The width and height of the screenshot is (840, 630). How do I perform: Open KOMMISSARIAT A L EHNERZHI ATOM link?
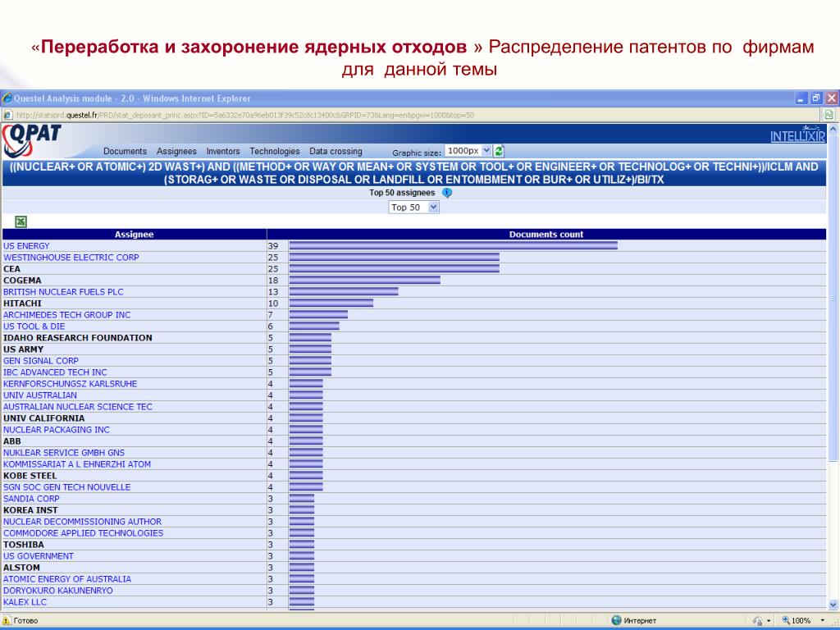tap(76, 464)
